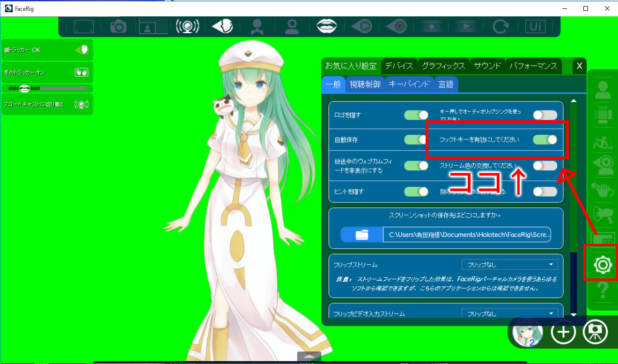The image size is (618, 364).
Task: Open settings gear in right sidebar
Action: coord(603,265)
